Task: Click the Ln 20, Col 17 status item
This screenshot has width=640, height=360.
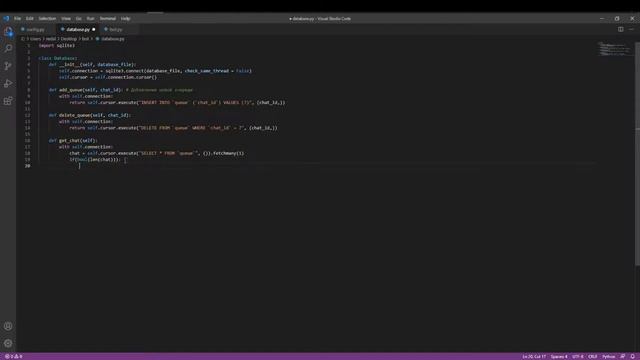Action: pyautogui.click(x=534, y=356)
